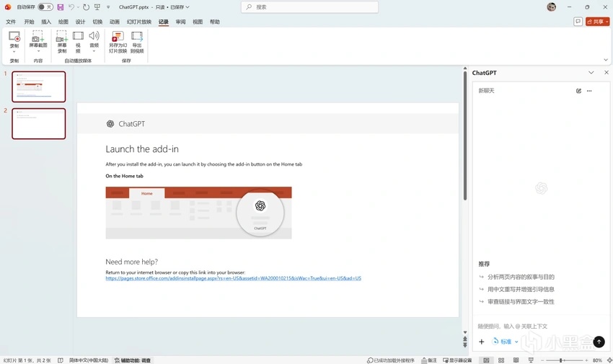Click the pages.store.office.com hyperlink
Image resolution: width=613 pixels, height=364 pixels.
click(234, 278)
